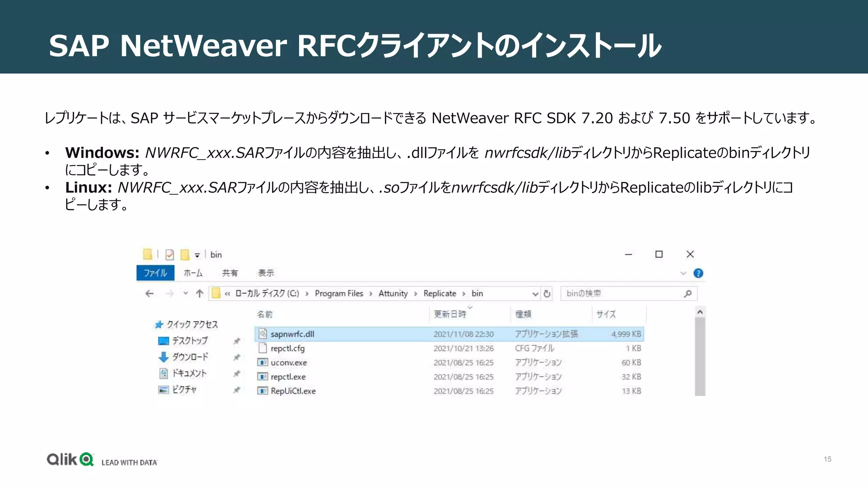The height and width of the screenshot is (488, 868).
Task: Sort files by 更新日時 column
Action: (x=450, y=314)
